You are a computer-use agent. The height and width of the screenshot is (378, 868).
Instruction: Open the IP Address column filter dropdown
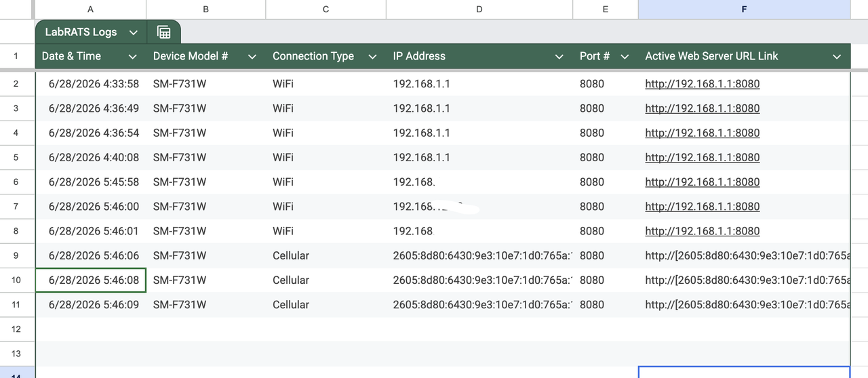coord(559,57)
